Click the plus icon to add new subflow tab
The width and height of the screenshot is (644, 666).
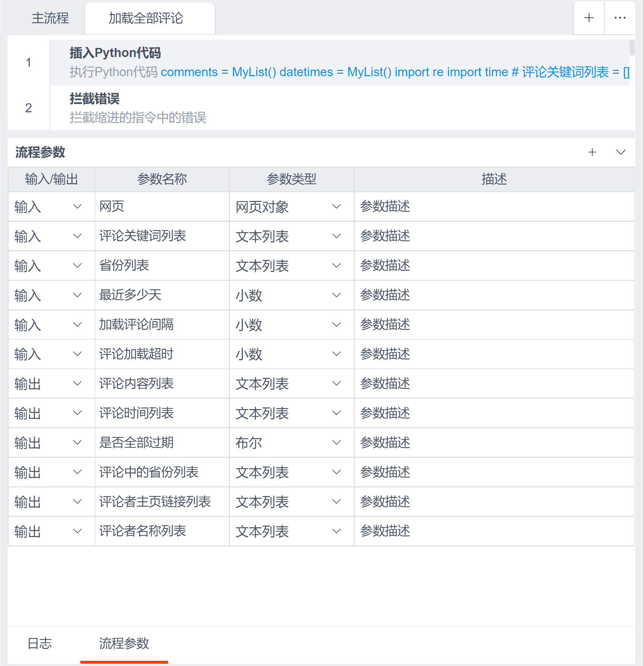click(589, 18)
